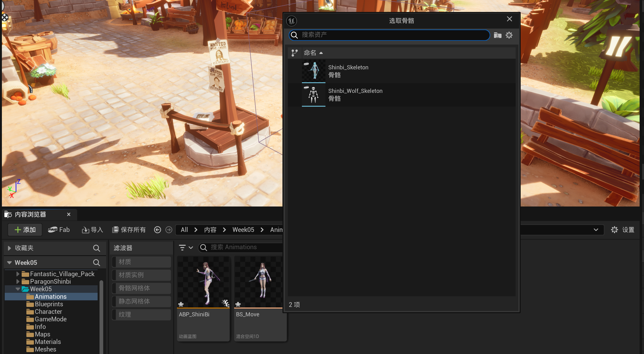Screen dimensions: 644x354
Task: Open the settings gear in the skeleton picker
Action: (x=509, y=35)
